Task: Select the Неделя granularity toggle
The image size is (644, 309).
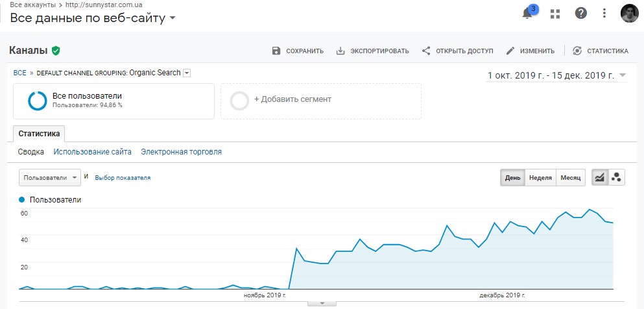Action: pyautogui.click(x=540, y=178)
